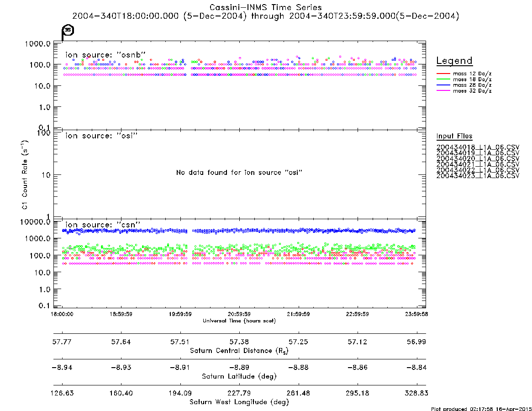The height and width of the screenshot is (411, 532).
Task: Click the 227.79 west longitude value
Action: pyautogui.click(x=239, y=393)
